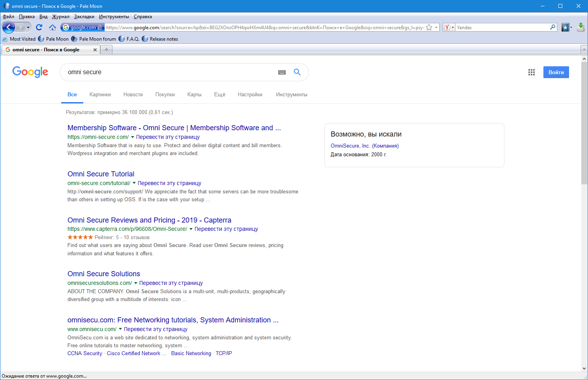Expand the arrow next to omnisecuresolutions.com/
This screenshot has width=588, height=380.
click(x=136, y=283)
